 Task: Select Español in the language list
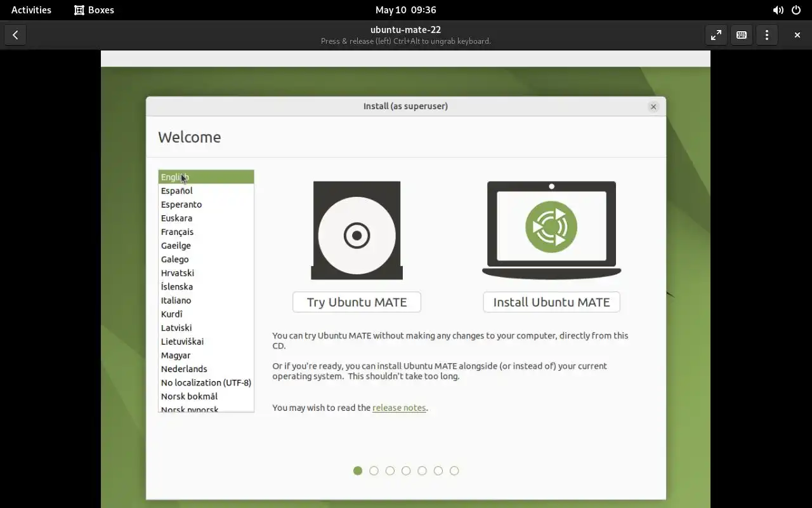[x=206, y=190]
